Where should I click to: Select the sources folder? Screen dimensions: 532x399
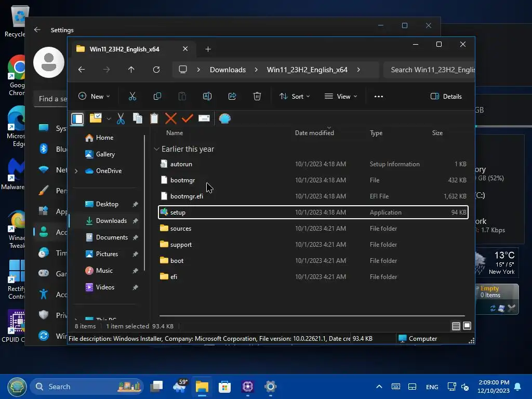coord(313,229)
